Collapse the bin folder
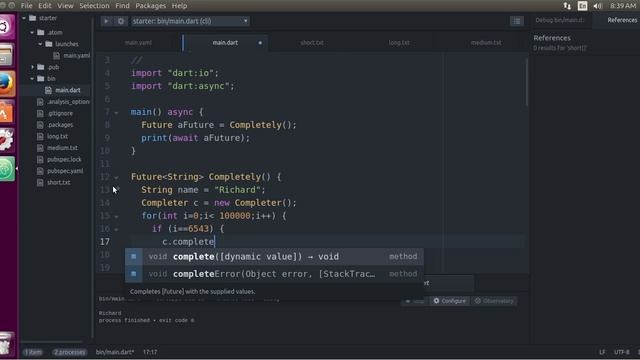The width and height of the screenshot is (640, 360). point(32,78)
